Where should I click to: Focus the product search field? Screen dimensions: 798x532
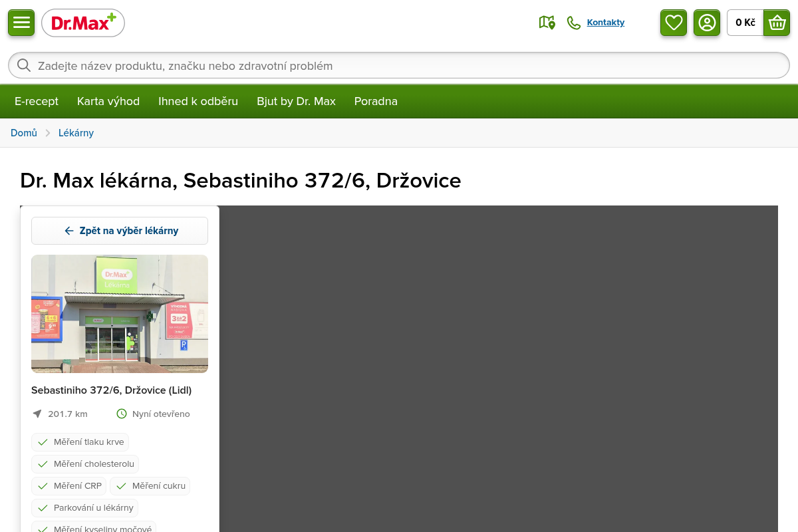click(x=399, y=65)
